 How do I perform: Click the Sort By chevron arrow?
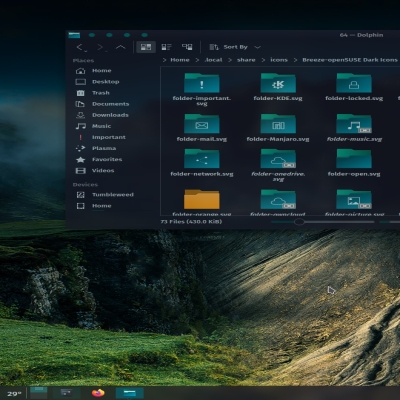tap(257, 47)
